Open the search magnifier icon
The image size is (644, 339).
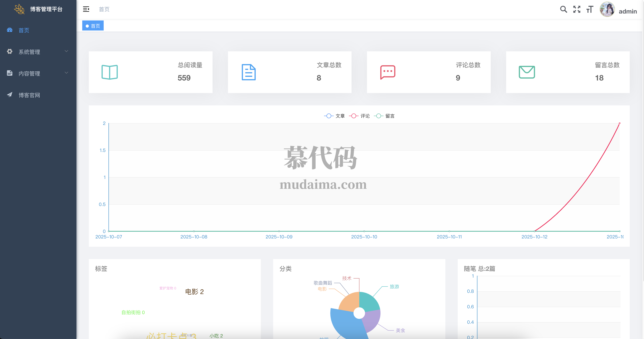point(563,9)
